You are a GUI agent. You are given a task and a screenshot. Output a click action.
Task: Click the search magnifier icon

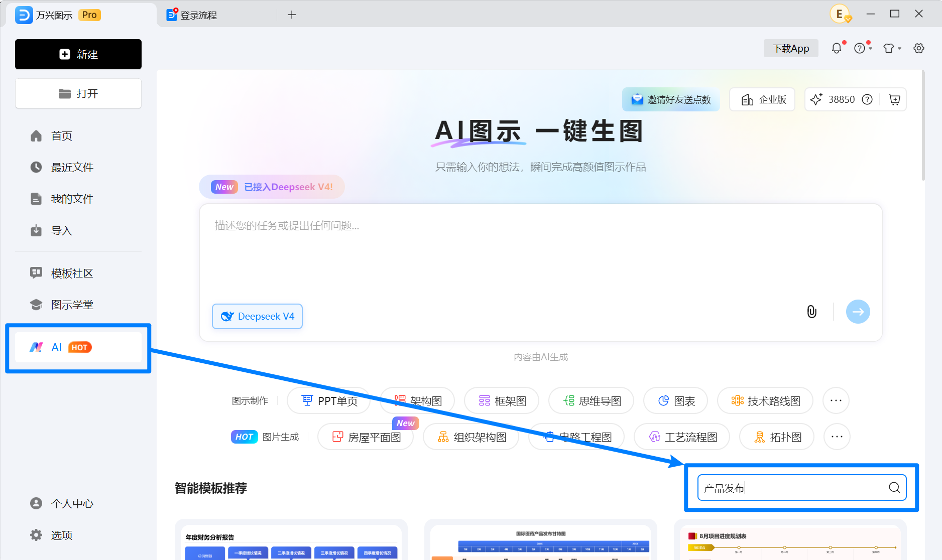(x=894, y=487)
